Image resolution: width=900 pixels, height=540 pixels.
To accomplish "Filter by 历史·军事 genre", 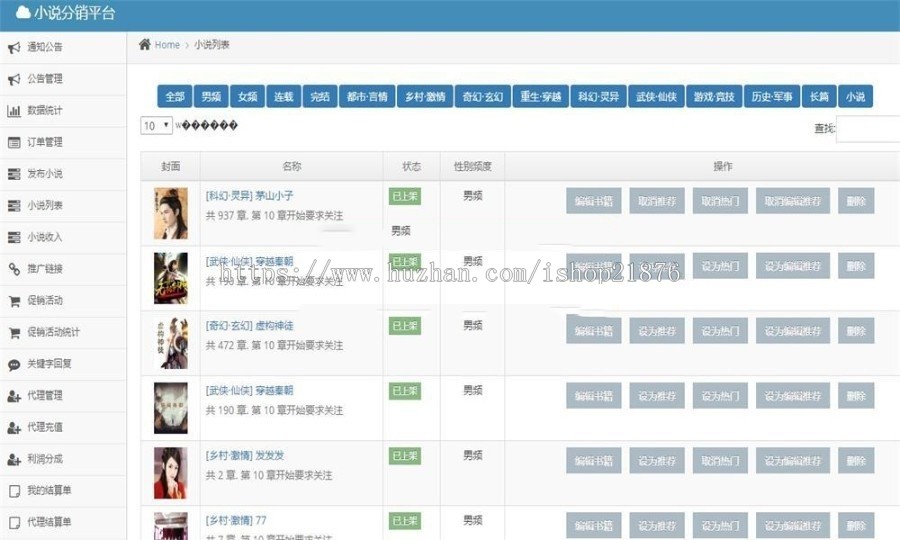I will coord(772,96).
